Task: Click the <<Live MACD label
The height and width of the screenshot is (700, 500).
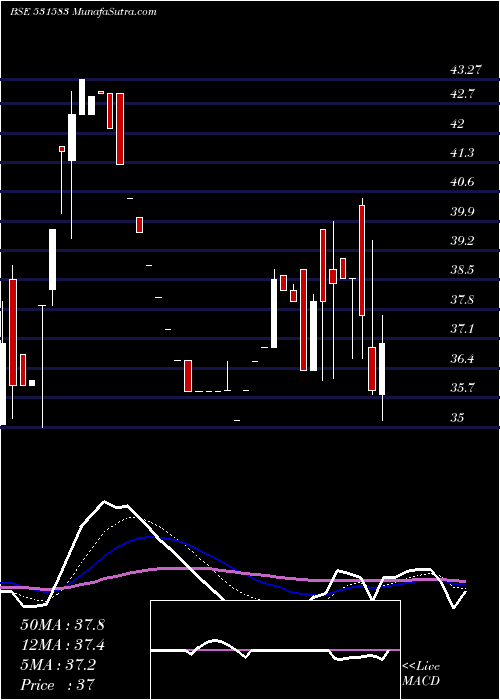Action: pos(421,673)
